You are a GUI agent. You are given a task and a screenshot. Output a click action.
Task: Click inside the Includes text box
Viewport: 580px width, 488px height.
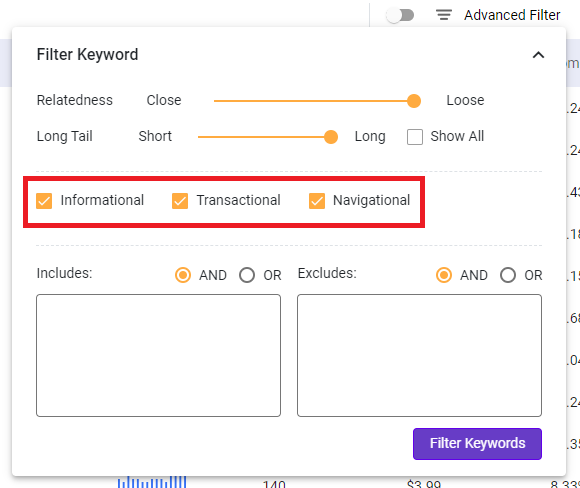click(x=158, y=356)
